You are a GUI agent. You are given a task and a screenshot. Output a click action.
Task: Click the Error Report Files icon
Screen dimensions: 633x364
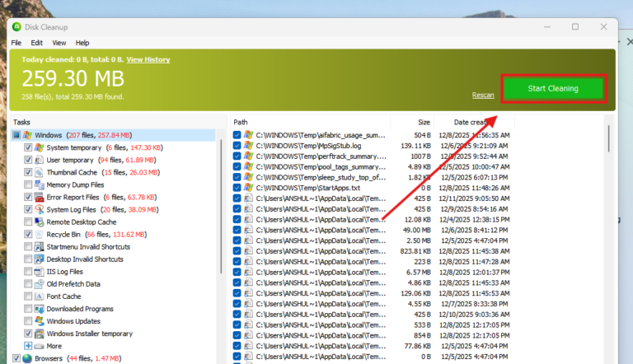tap(40, 198)
